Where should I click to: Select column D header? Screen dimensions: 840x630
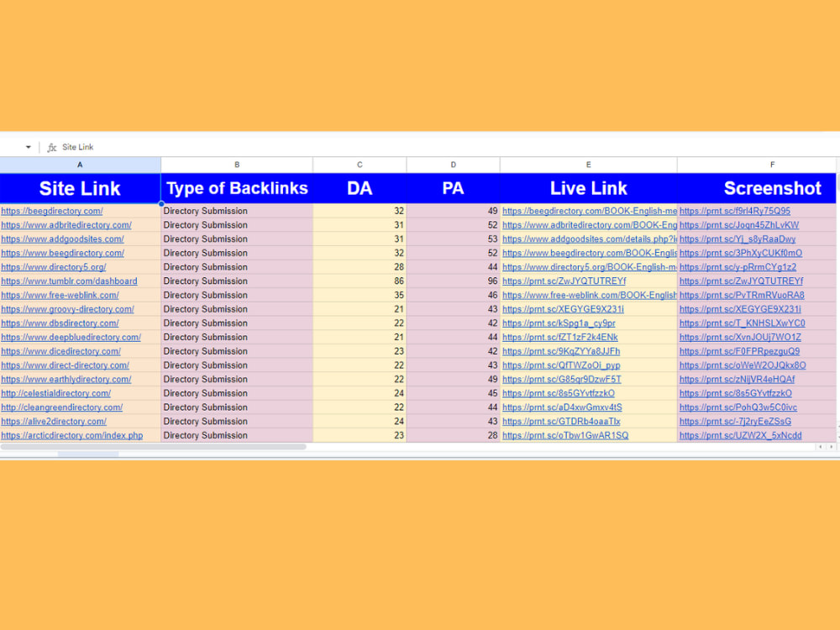pos(454,165)
